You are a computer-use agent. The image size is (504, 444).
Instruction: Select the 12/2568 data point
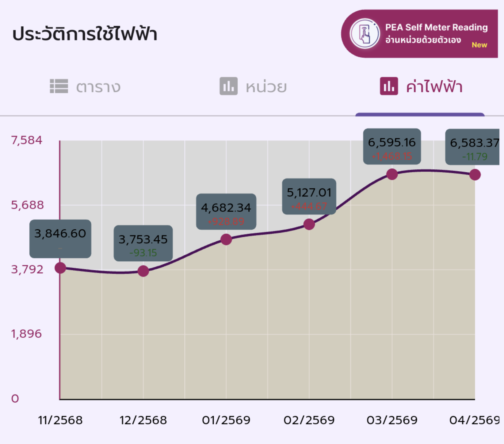pos(143,271)
